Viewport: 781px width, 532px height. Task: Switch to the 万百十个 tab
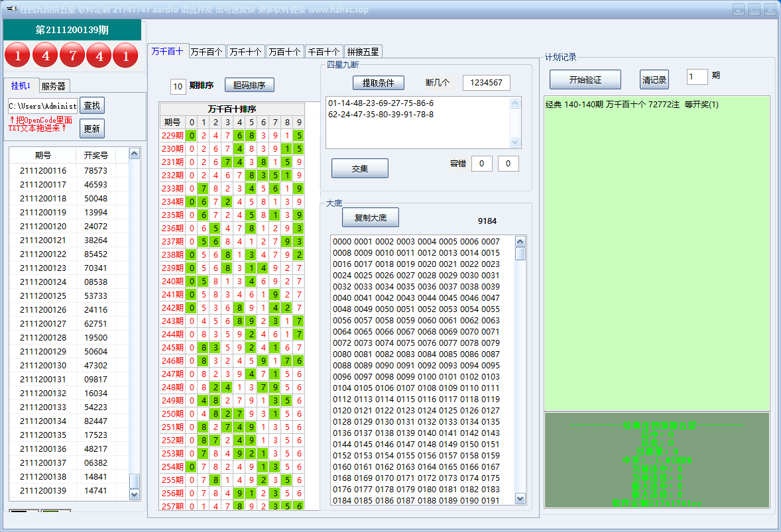[284, 52]
